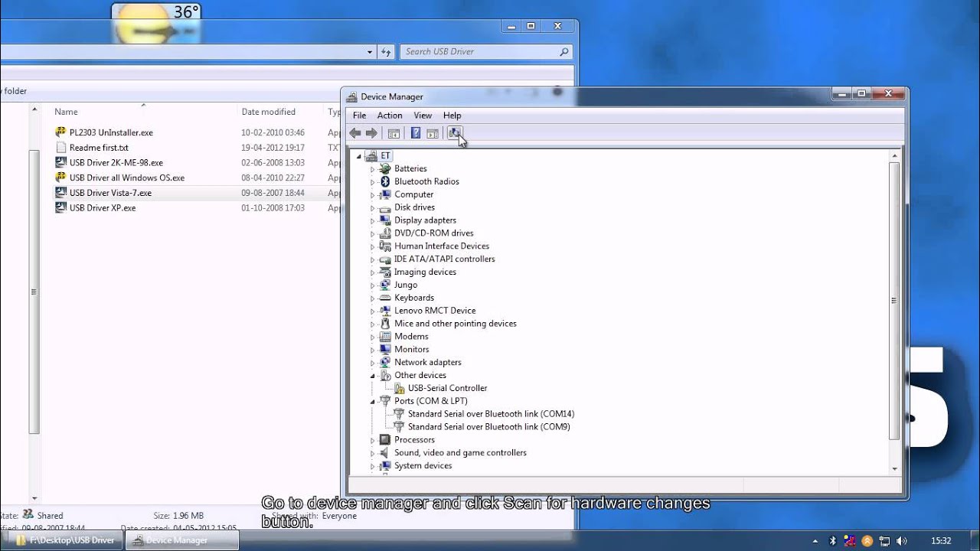Screen dimensions: 980x551
Task: Switch to USB Driver folder taskbar button
Action: [64, 540]
